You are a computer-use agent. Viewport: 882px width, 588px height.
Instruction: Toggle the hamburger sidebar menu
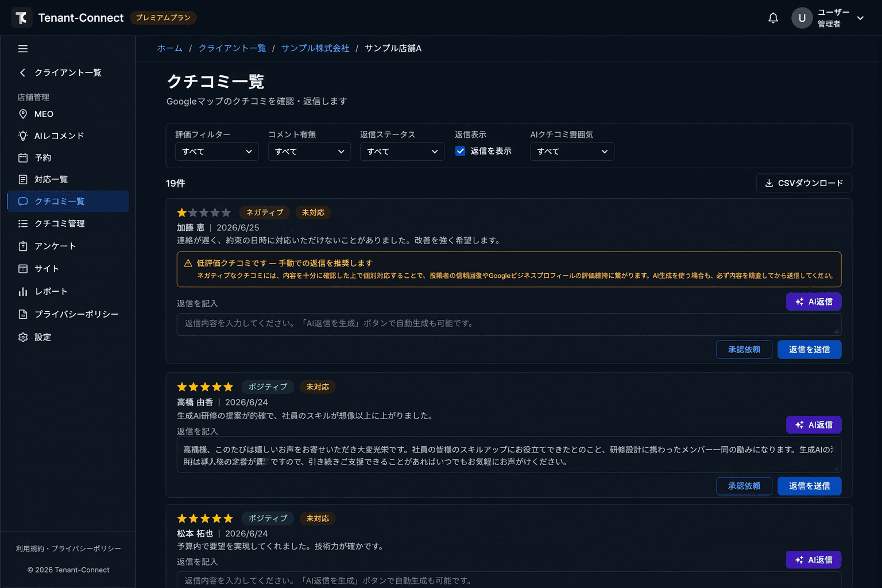pyautogui.click(x=23, y=49)
